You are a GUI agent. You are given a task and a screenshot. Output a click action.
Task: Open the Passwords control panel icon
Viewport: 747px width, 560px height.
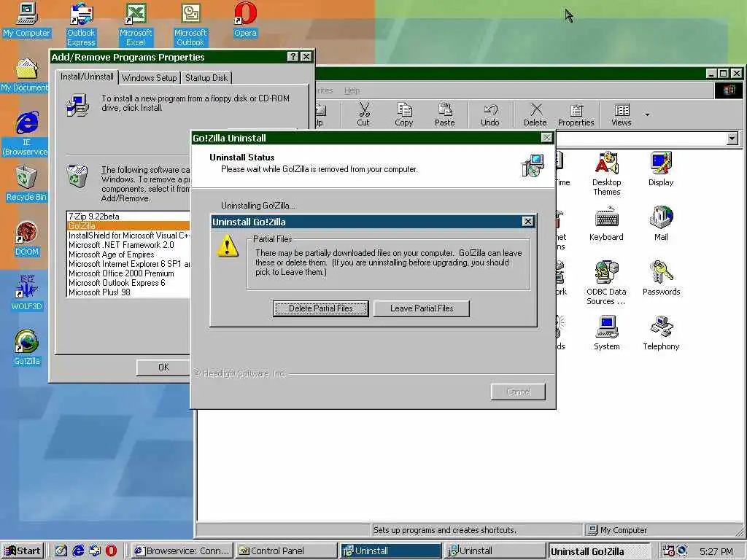tap(661, 279)
